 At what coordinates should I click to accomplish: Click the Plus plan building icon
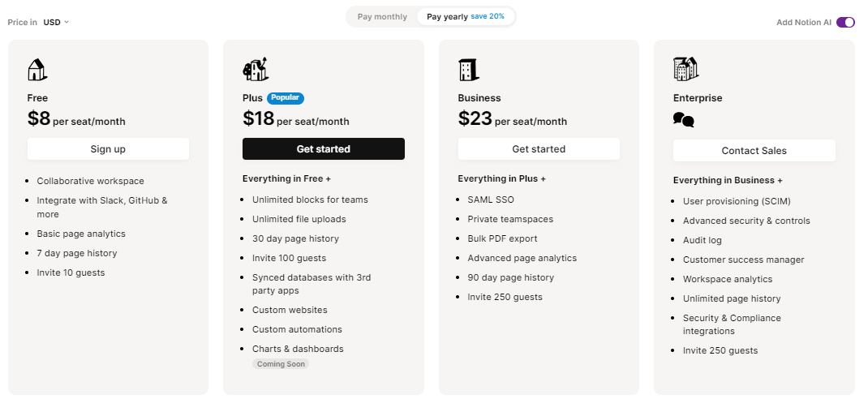[x=256, y=69]
